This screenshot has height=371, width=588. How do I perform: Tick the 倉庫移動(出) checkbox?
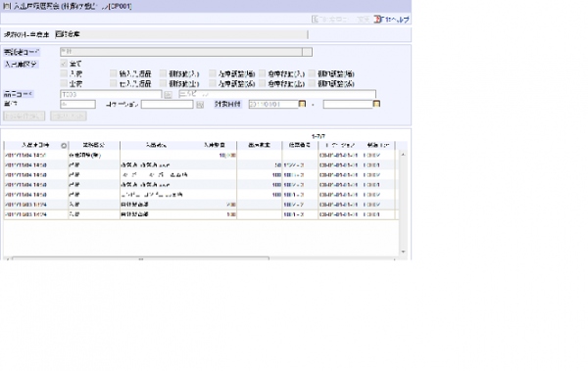point(262,83)
